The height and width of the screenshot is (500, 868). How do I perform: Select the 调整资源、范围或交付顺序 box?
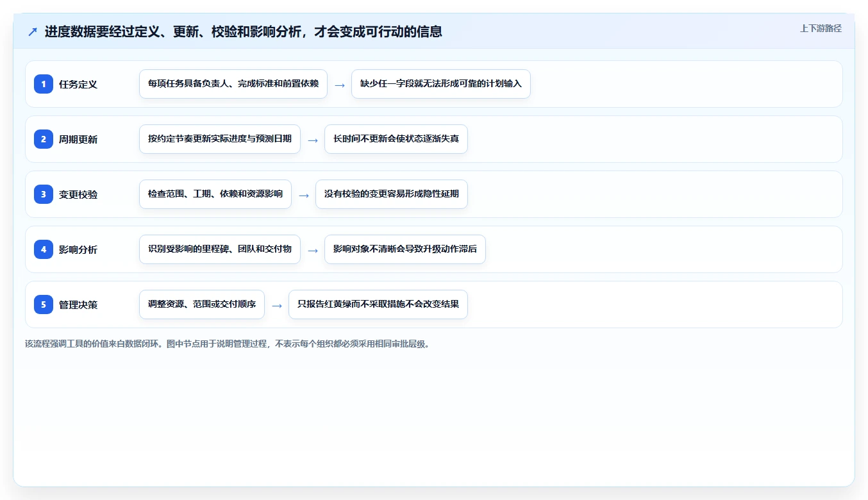[x=202, y=304]
